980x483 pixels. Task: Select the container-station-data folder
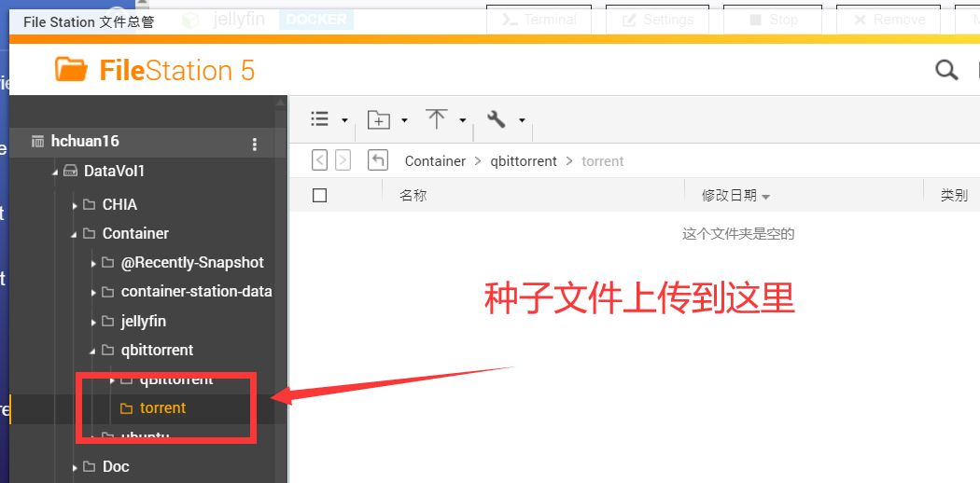[196, 292]
